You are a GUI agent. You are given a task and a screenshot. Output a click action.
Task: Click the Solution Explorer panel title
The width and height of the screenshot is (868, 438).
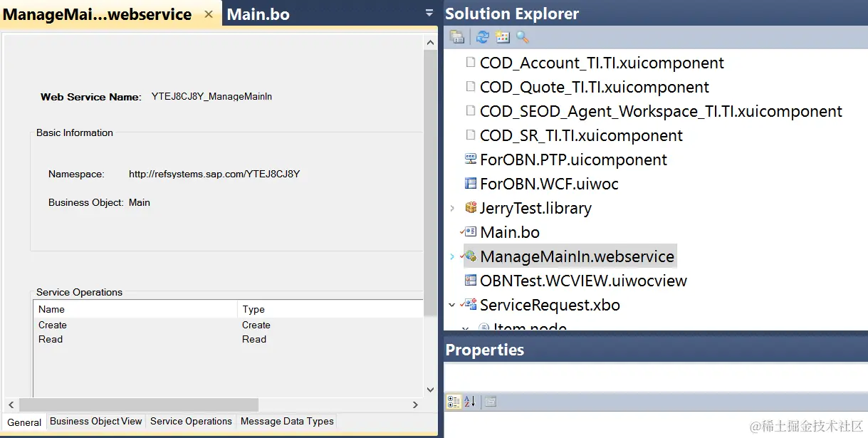(512, 14)
